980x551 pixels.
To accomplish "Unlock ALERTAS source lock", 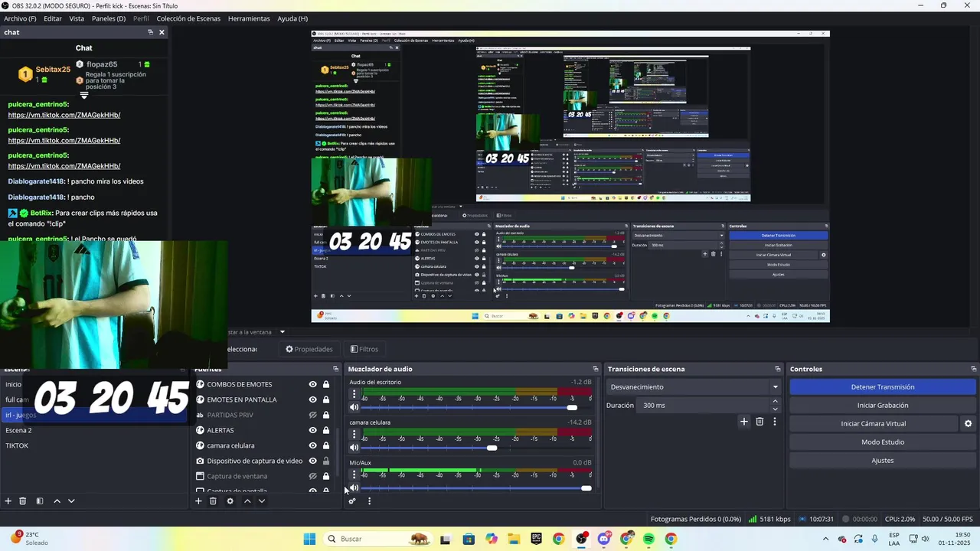I will click(x=326, y=430).
